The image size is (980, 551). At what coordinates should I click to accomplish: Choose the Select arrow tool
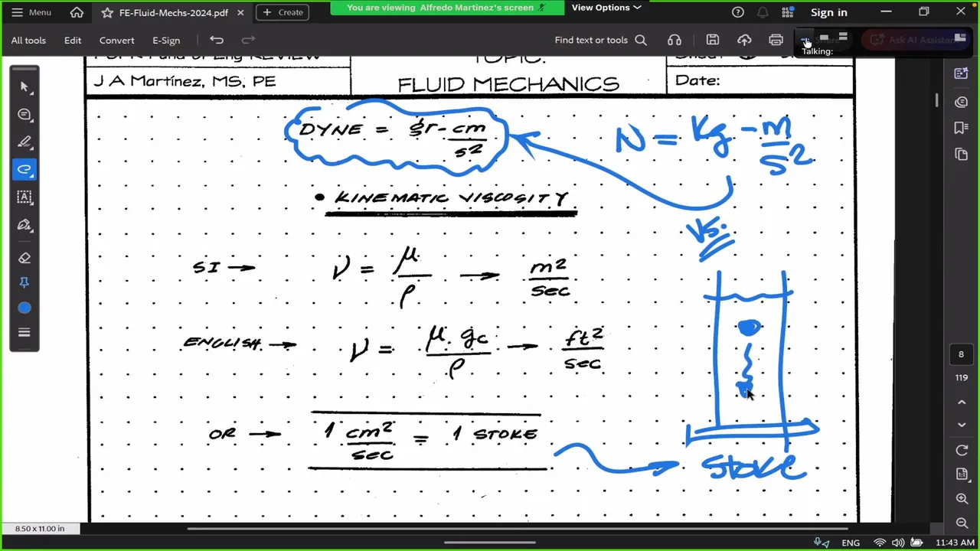tap(24, 87)
